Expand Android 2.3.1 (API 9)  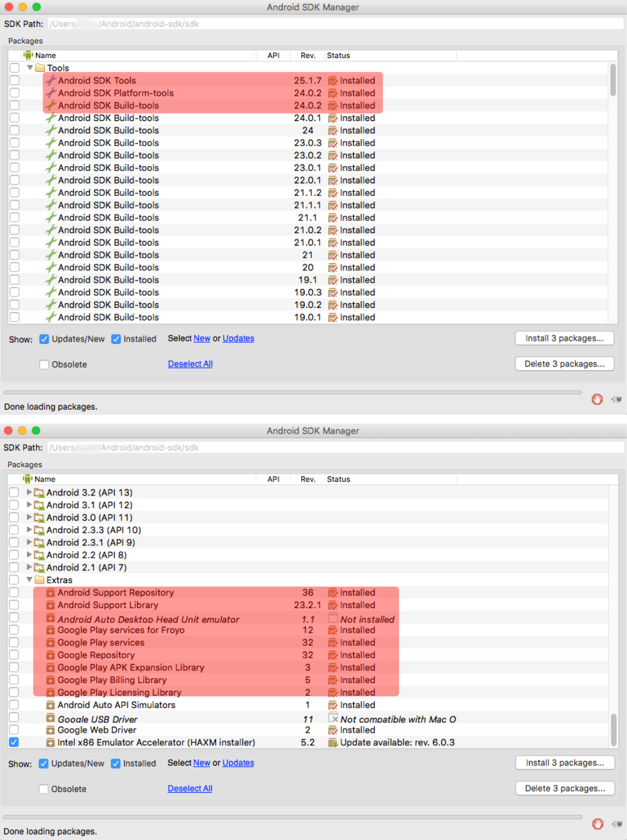29,542
